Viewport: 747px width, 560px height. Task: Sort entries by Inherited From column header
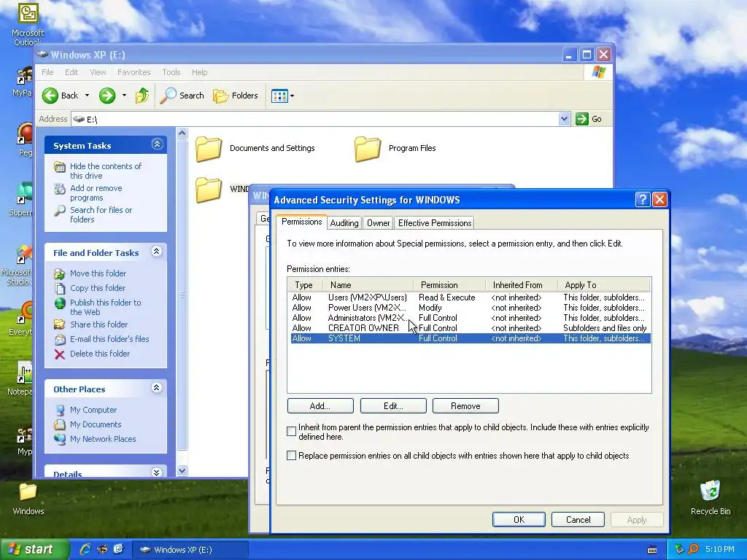click(521, 285)
